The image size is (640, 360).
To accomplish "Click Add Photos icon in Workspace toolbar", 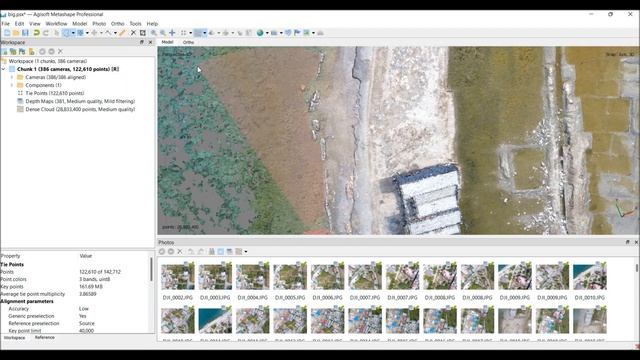I will point(13,51).
